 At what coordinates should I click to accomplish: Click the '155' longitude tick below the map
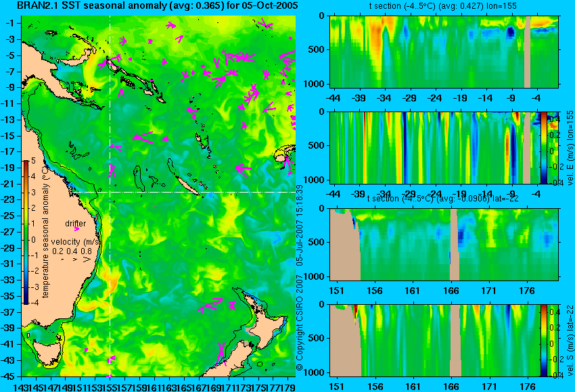tap(110, 387)
